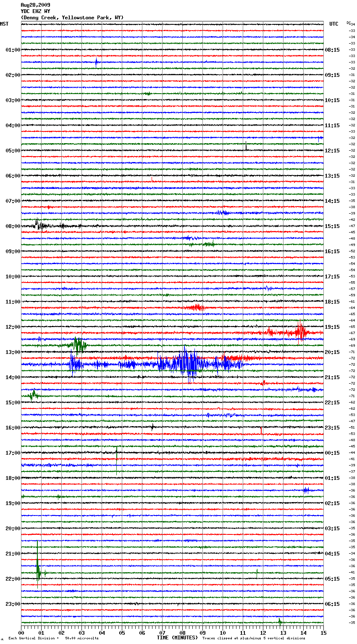Select the 22:00 MST time label

pos(13,579)
